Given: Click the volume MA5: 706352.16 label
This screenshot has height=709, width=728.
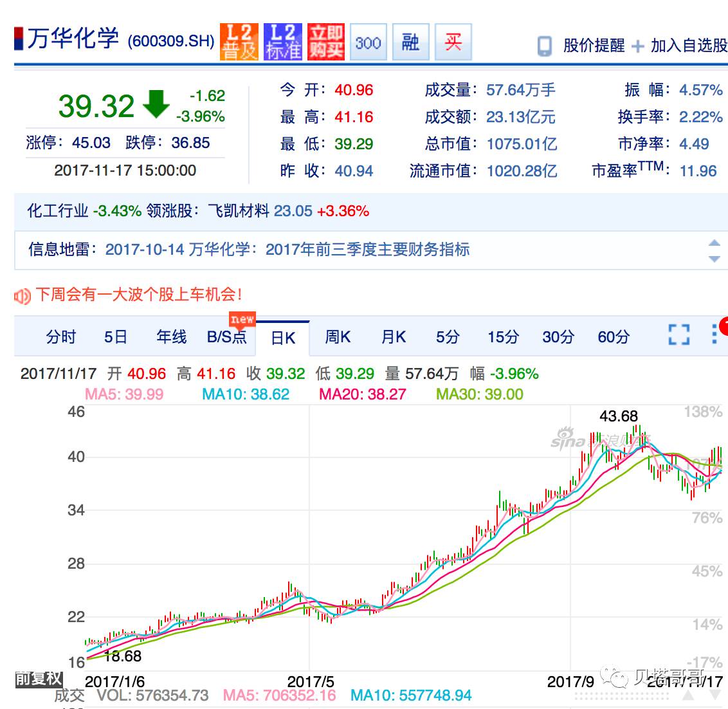Looking at the screenshot, I should click(x=280, y=695).
